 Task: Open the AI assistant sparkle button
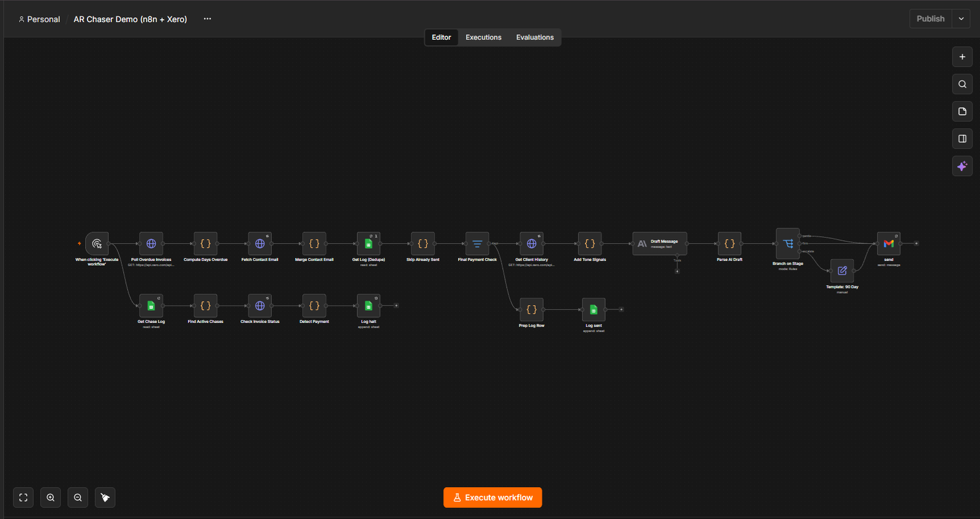(962, 166)
